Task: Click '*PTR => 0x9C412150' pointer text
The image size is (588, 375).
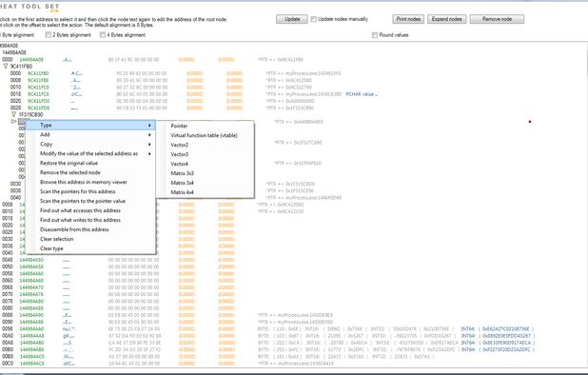Action: click(x=281, y=211)
